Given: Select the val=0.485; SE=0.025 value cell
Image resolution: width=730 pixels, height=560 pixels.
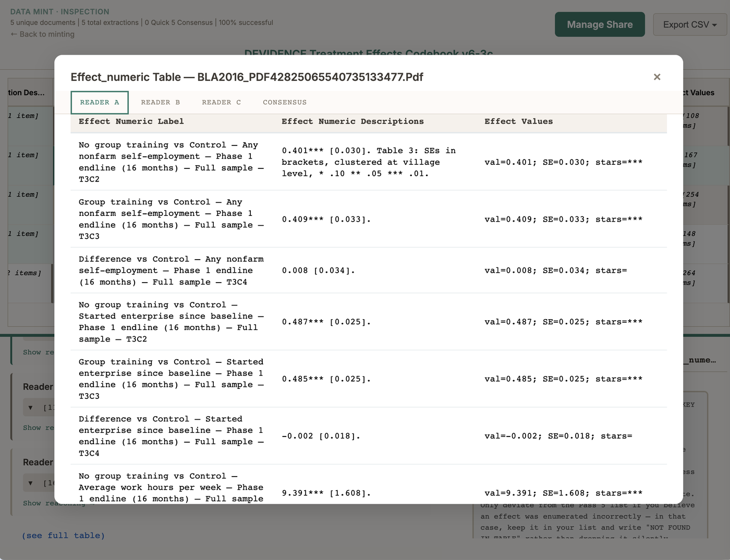Looking at the screenshot, I should 563,379.
